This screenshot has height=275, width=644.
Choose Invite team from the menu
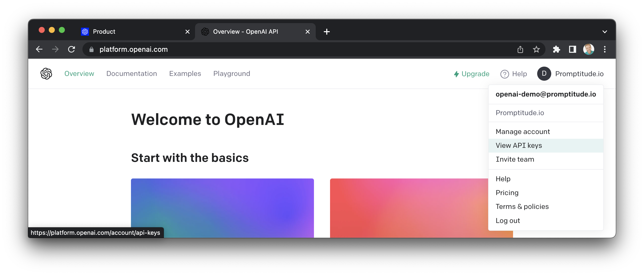[x=546, y=159]
